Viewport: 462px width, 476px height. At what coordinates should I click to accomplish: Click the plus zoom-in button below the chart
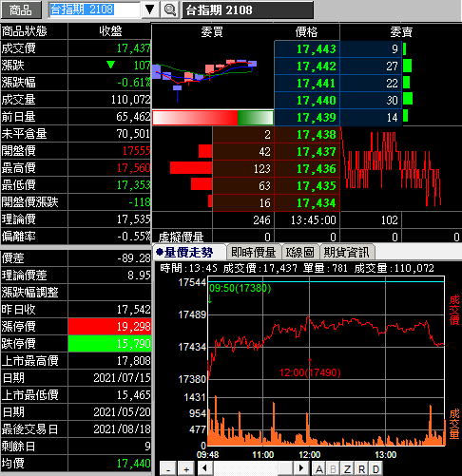tap(186, 468)
